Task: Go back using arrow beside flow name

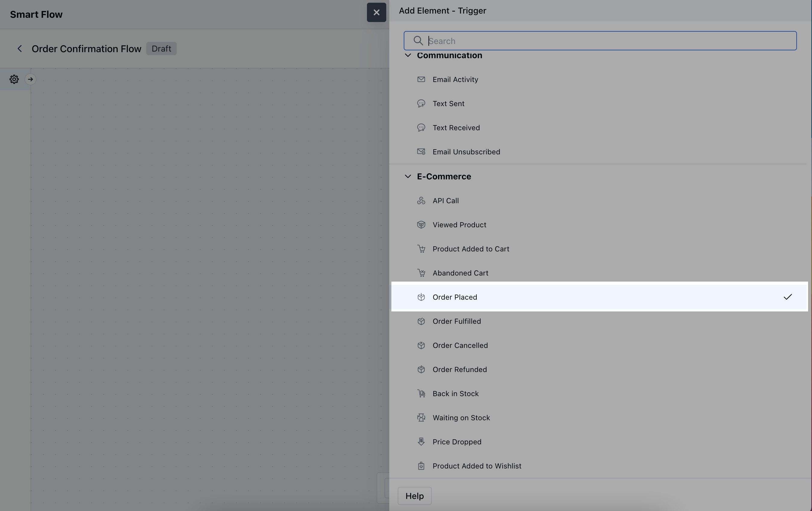Action: pyautogui.click(x=20, y=49)
